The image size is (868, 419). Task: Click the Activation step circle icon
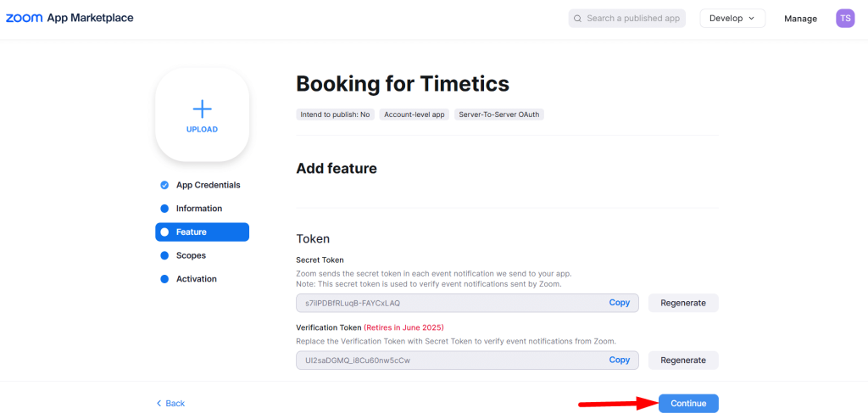coord(164,279)
